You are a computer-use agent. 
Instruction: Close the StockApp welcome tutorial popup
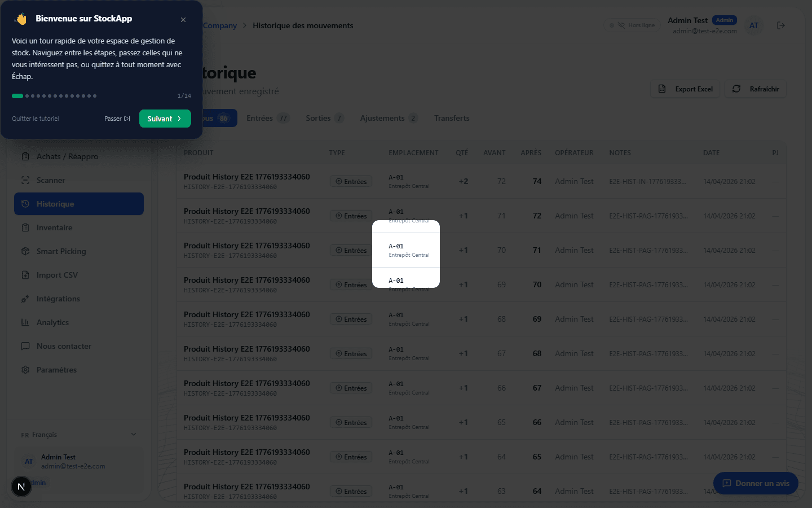pos(183,20)
